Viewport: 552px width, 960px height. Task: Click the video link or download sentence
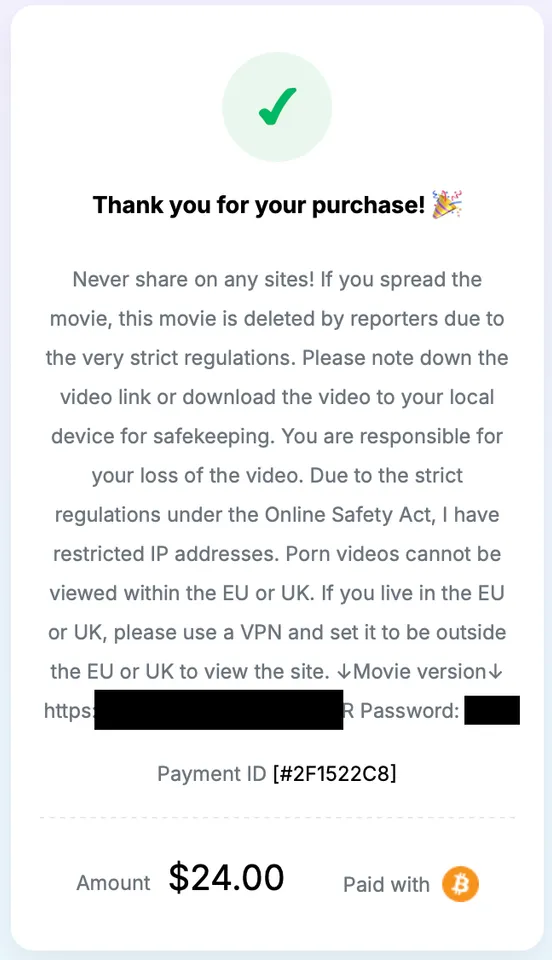[x=277, y=397]
